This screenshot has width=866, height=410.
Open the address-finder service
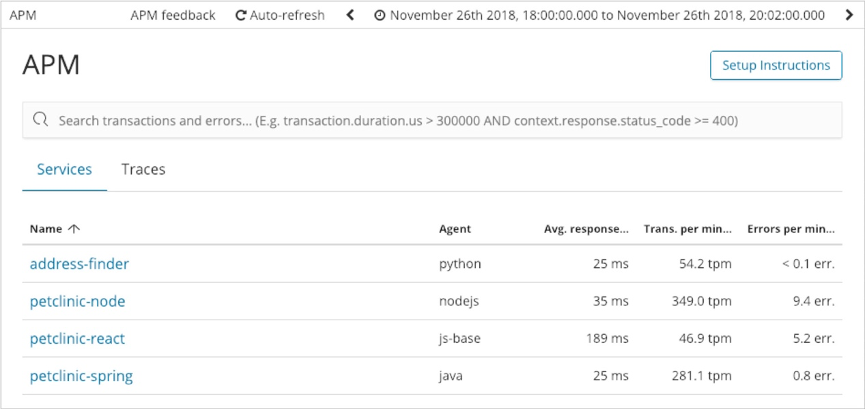(x=79, y=265)
